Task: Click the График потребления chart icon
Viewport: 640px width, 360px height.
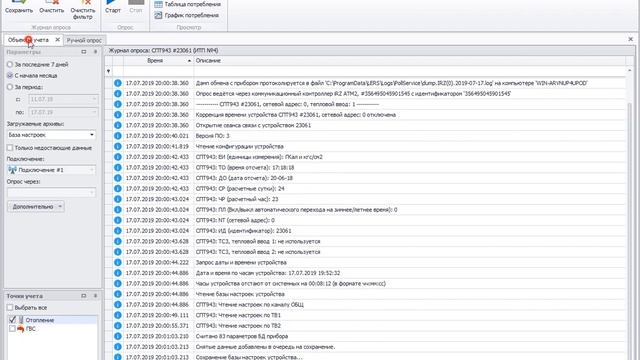Action: point(158,15)
